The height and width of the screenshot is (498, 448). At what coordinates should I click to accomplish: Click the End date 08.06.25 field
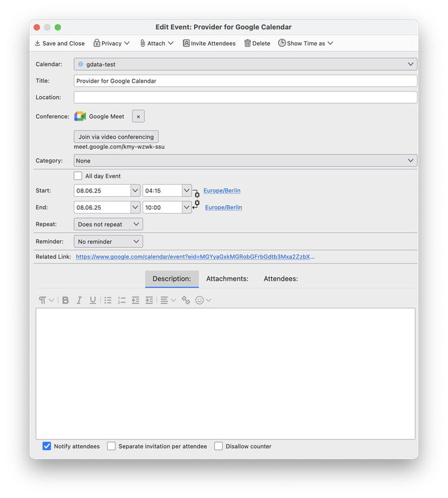(102, 207)
